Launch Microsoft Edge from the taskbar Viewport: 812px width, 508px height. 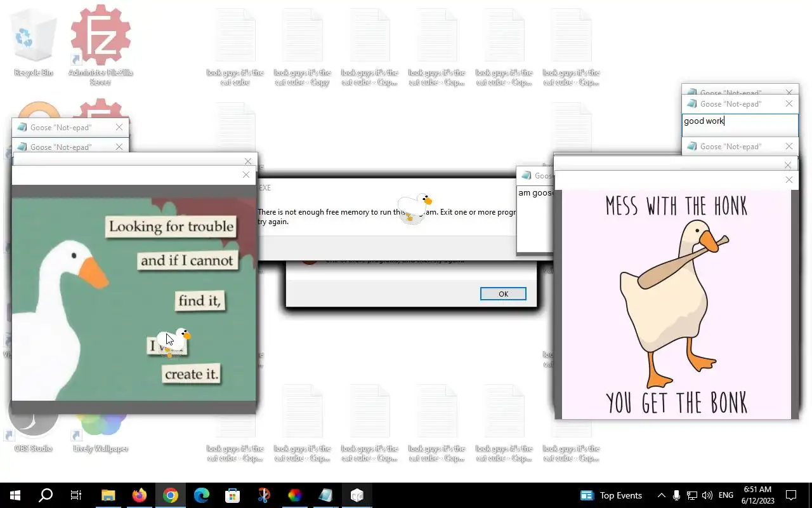tap(201, 495)
